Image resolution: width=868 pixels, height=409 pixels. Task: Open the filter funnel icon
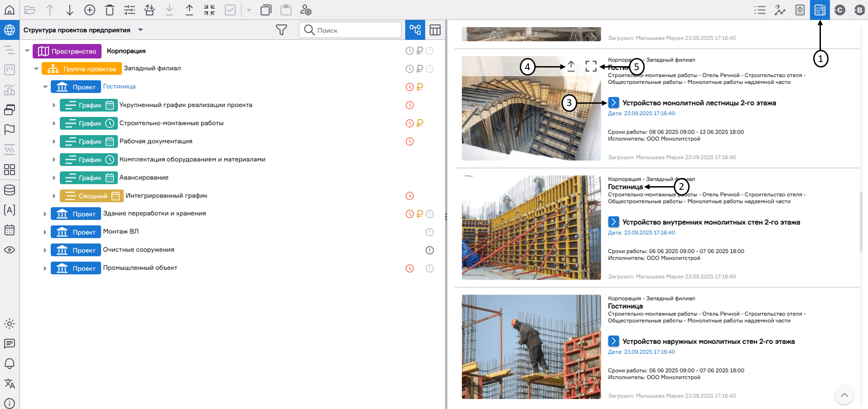[x=281, y=30]
